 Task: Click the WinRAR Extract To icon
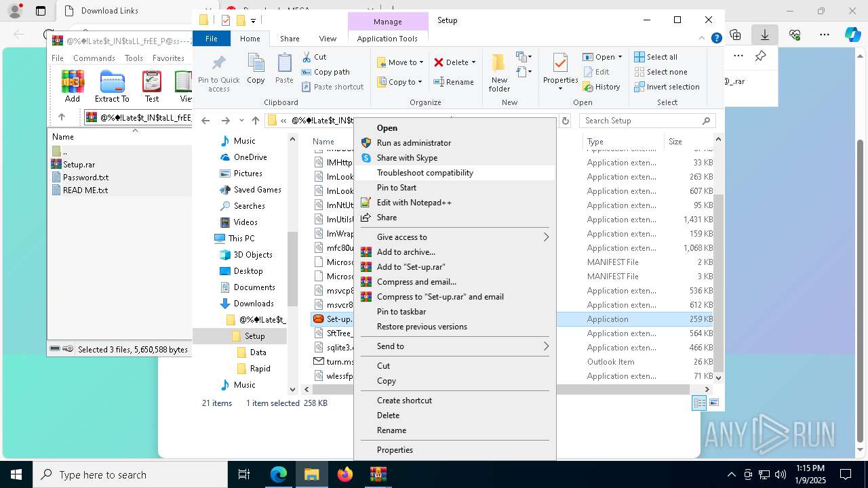[x=112, y=81]
